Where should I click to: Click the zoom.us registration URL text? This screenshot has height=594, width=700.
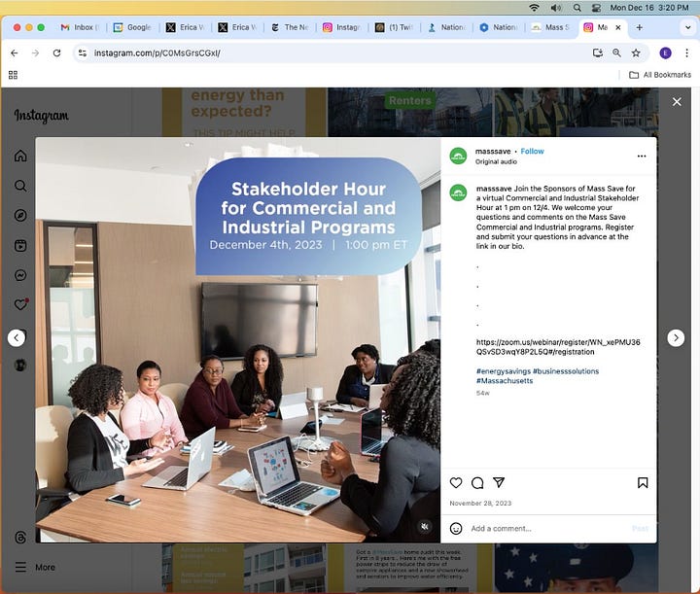[x=558, y=347]
